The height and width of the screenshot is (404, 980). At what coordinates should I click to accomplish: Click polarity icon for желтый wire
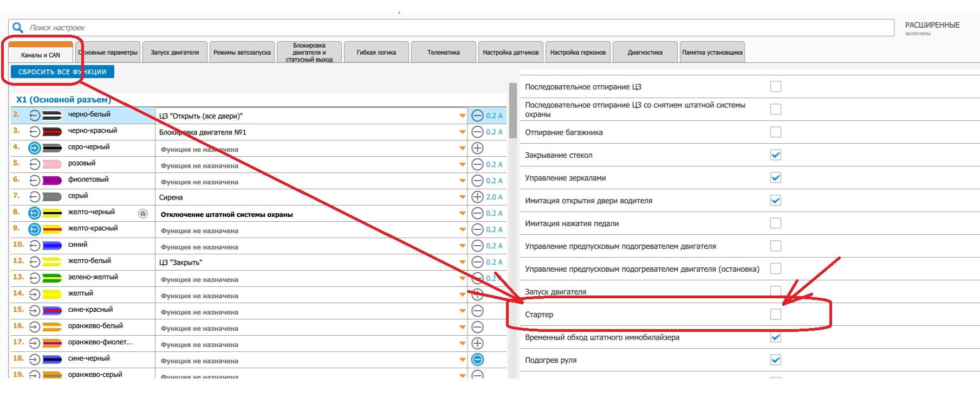click(x=35, y=294)
